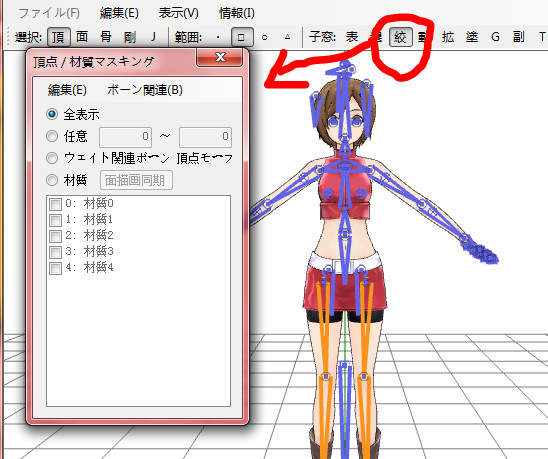Open ファイル(F) menu

49,13
